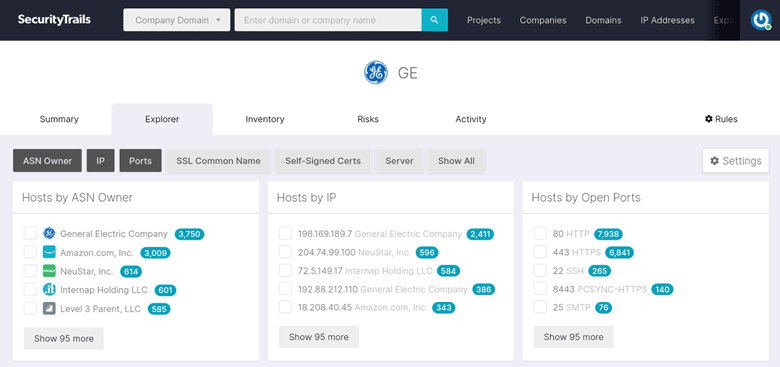Screen dimensions: 780x367
Task: Enable the Server filter button
Action: [399, 161]
